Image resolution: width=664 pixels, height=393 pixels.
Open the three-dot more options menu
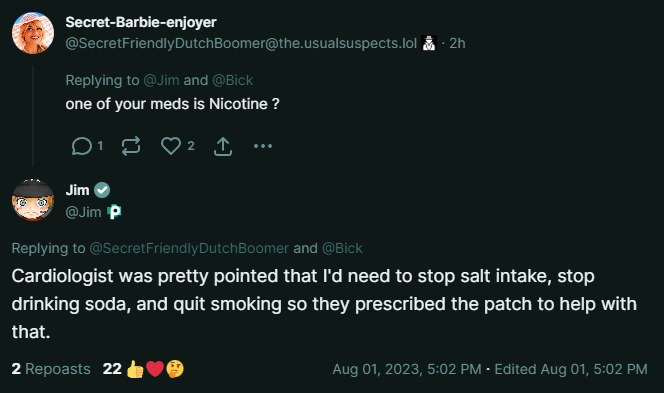point(263,146)
